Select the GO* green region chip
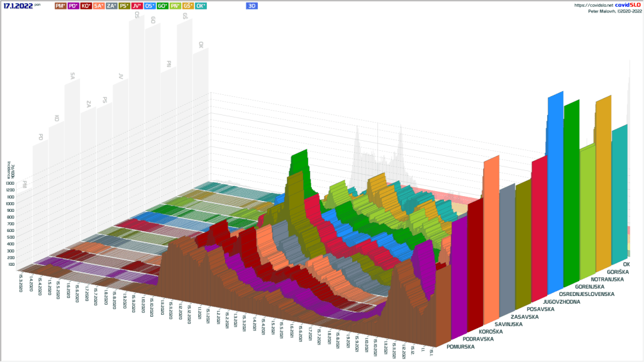The width and height of the screenshot is (644, 362). [163, 6]
